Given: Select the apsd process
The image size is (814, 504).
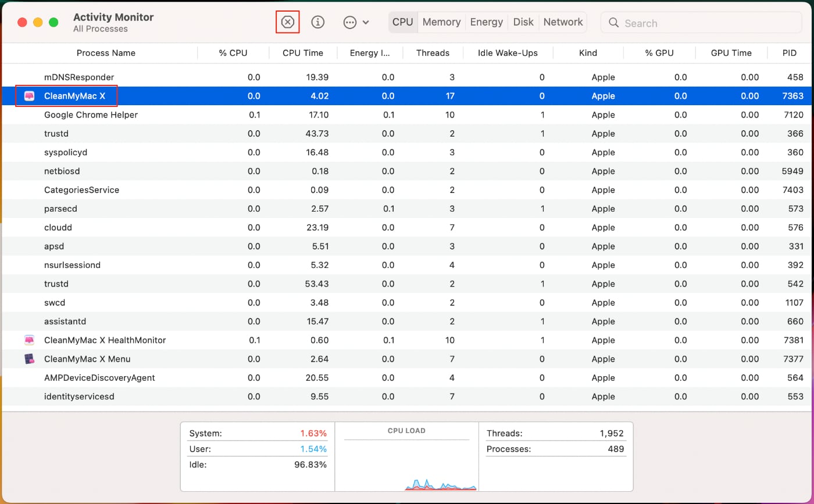Looking at the screenshot, I should tap(407, 246).
